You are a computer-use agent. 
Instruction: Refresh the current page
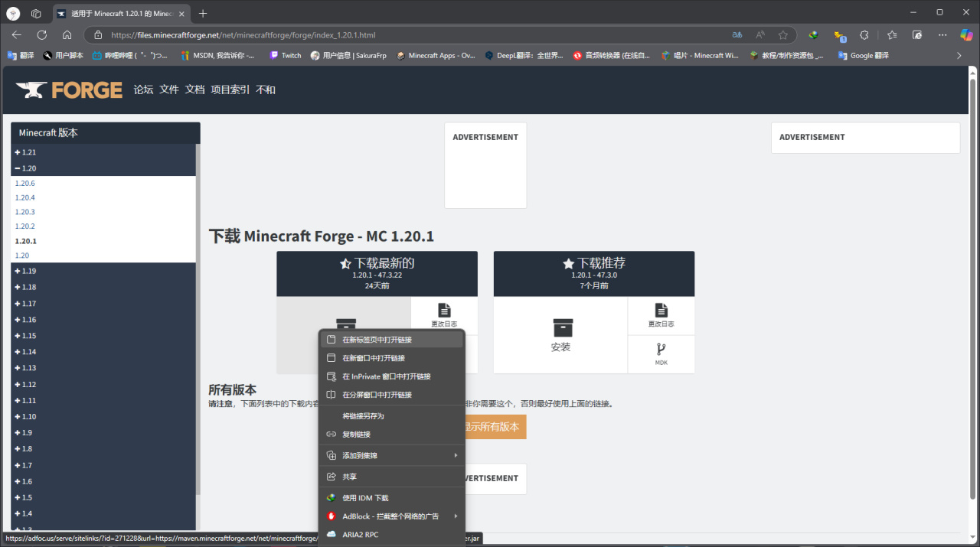pyautogui.click(x=42, y=35)
